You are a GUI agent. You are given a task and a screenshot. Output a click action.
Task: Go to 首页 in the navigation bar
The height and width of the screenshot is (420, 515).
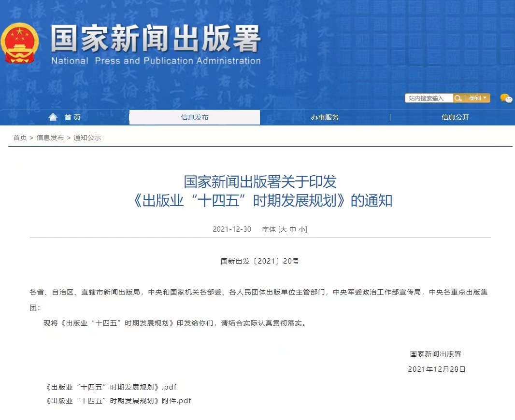[72, 117]
